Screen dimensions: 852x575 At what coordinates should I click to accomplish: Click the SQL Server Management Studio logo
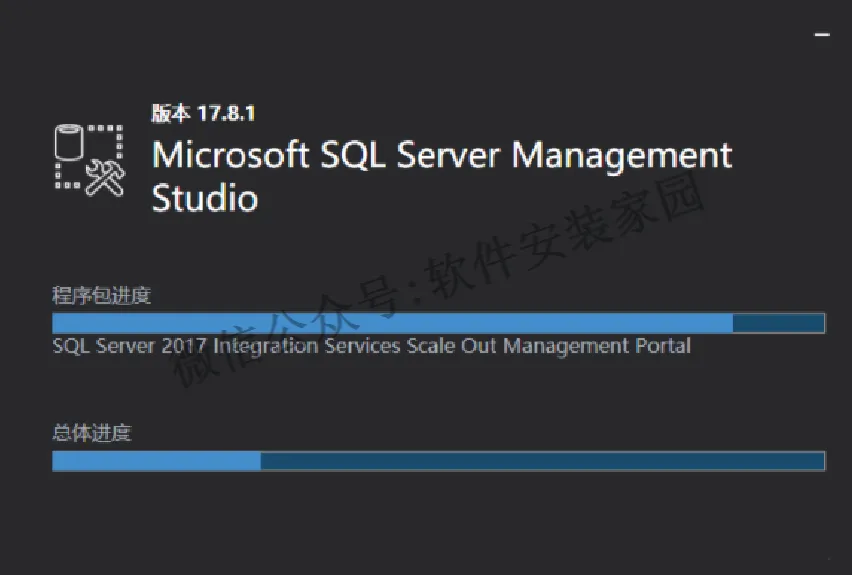click(88, 160)
